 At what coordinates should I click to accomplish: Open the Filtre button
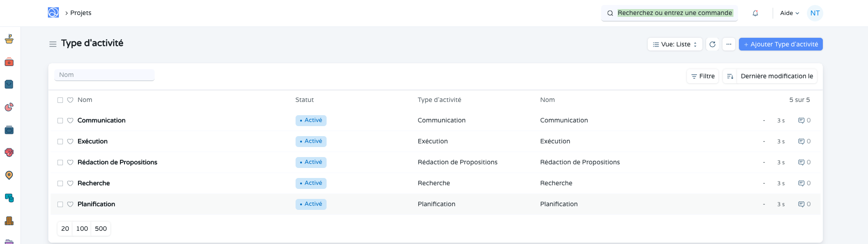pyautogui.click(x=702, y=76)
